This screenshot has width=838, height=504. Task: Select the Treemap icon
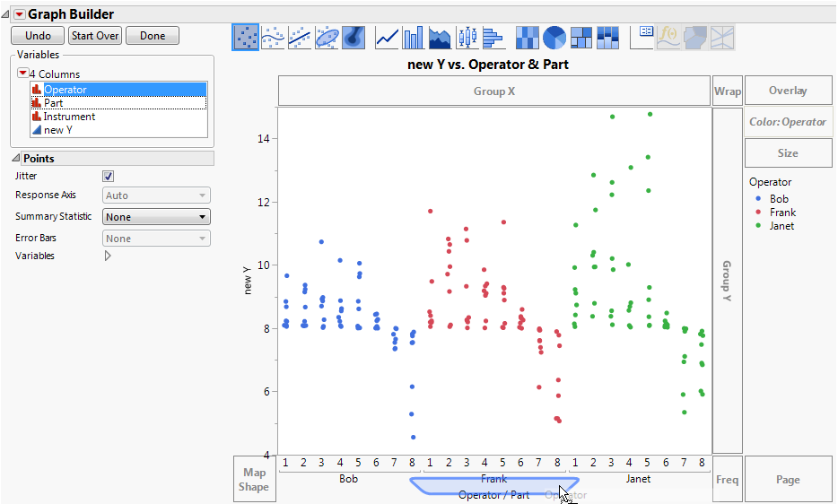pyautogui.click(x=582, y=37)
